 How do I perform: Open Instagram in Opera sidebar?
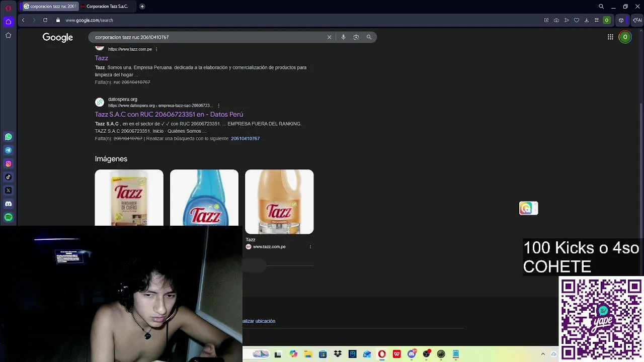pos(8,163)
